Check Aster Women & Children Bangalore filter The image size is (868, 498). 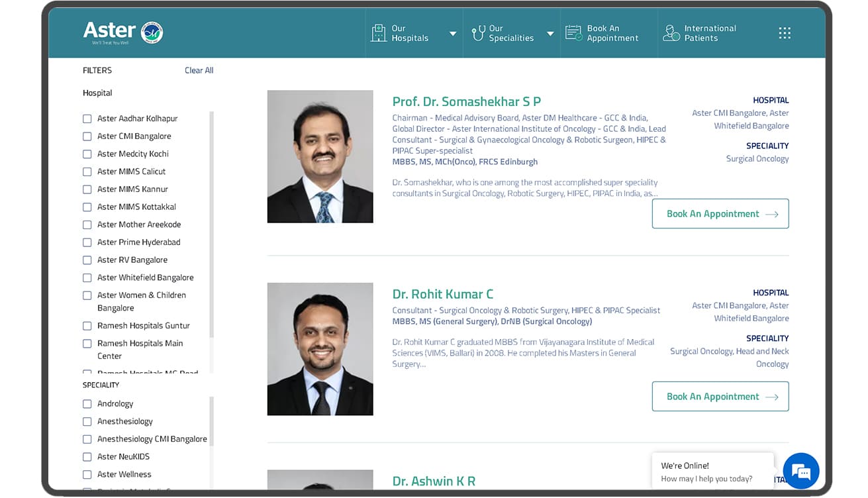tap(87, 295)
